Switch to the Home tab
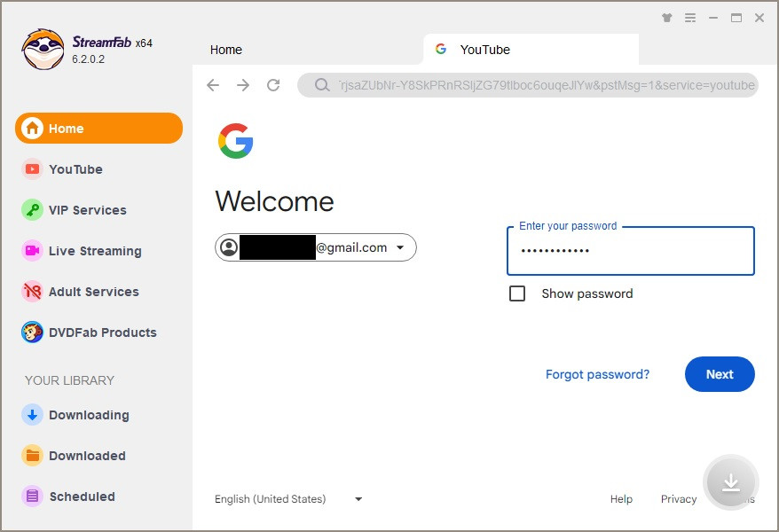The width and height of the screenshot is (779, 532). coord(226,50)
